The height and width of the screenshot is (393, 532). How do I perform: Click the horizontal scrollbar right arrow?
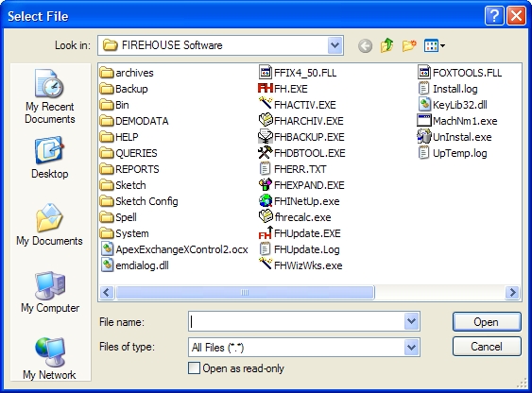click(x=512, y=292)
